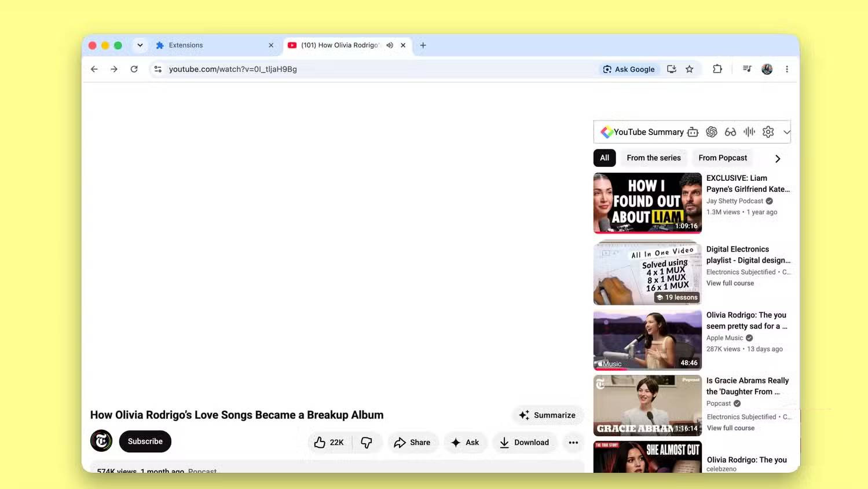Image resolution: width=868 pixels, height=489 pixels.
Task: Open Digital Electronics playlist title
Action: [748, 255]
